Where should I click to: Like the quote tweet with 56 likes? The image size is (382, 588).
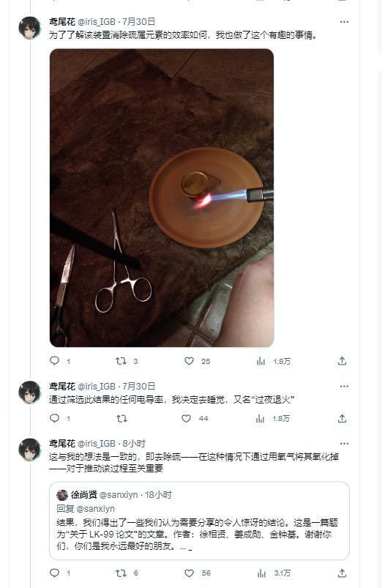[x=189, y=573]
